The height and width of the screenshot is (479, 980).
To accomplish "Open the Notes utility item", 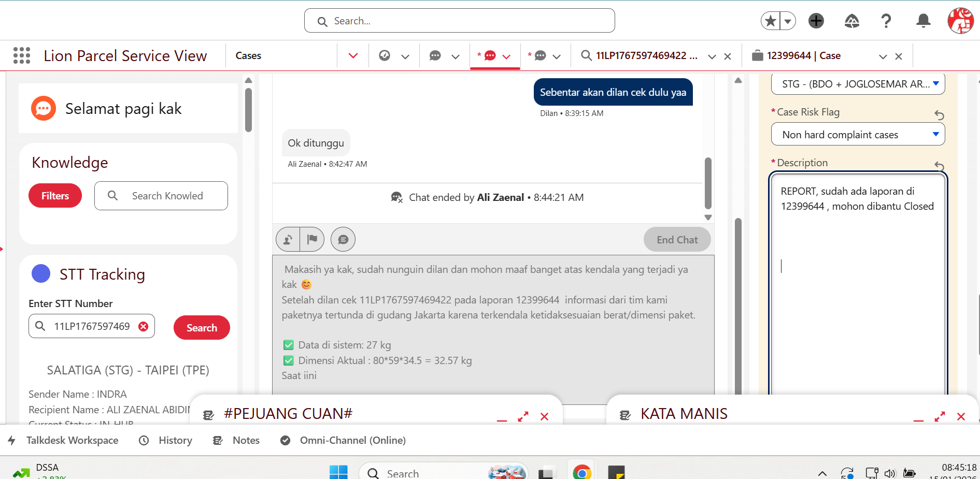I will [236, 440].
